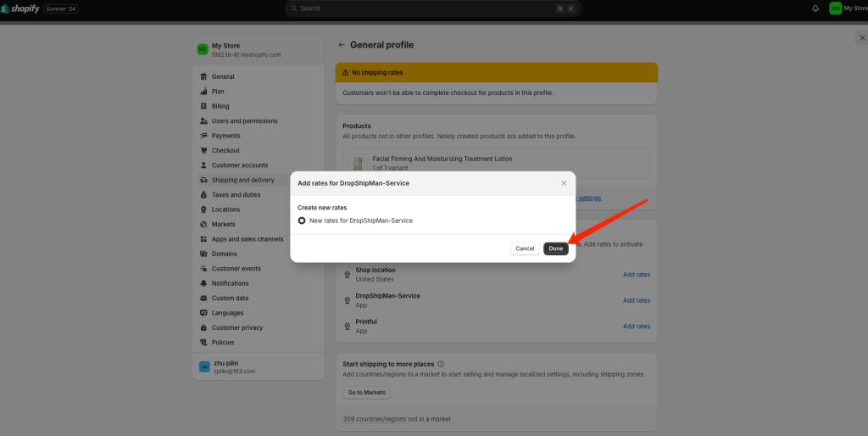Click Add rates for DropShipMan-Service

click(637, 300)
